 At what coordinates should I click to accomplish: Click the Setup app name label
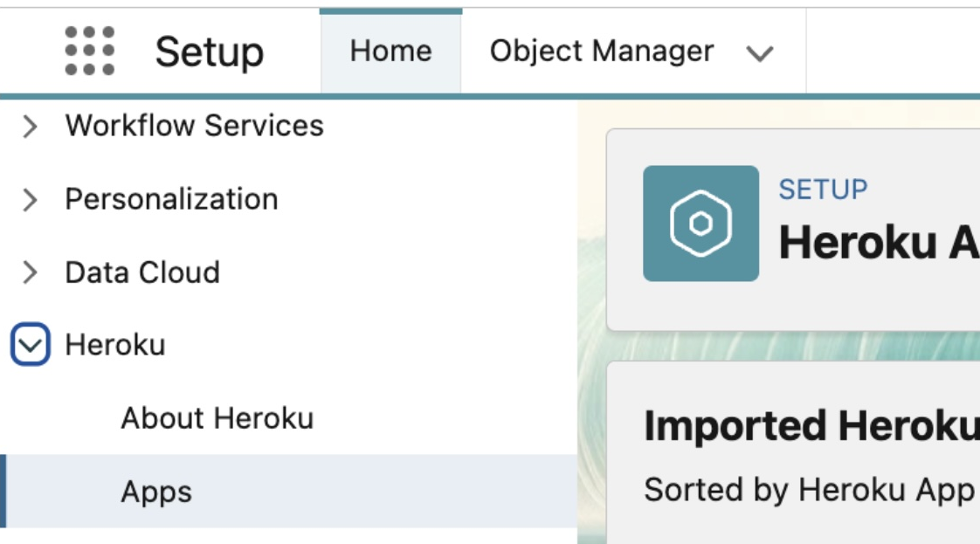pos(210,52)
